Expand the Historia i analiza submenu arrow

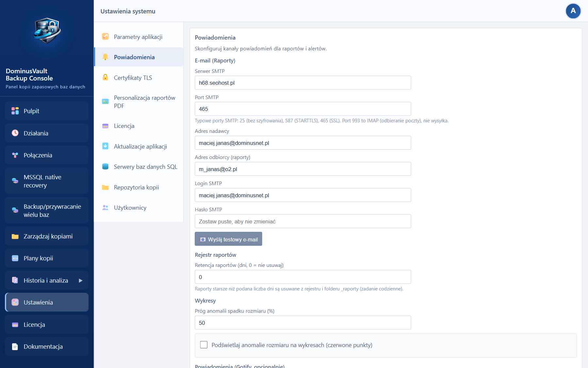coord(81,280)
